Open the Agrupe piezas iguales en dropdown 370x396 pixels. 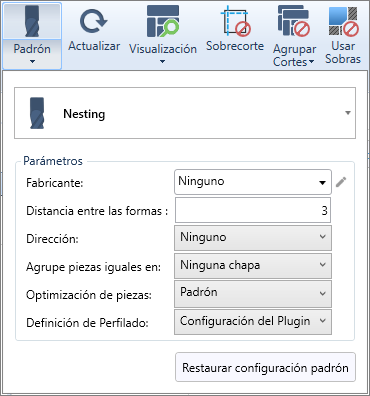[x=253, y=266]
